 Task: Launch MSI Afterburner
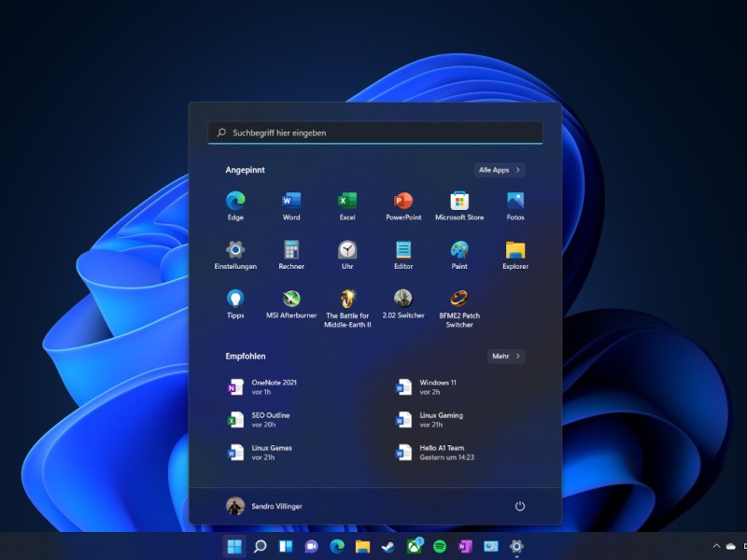click(x=291, y=304)
